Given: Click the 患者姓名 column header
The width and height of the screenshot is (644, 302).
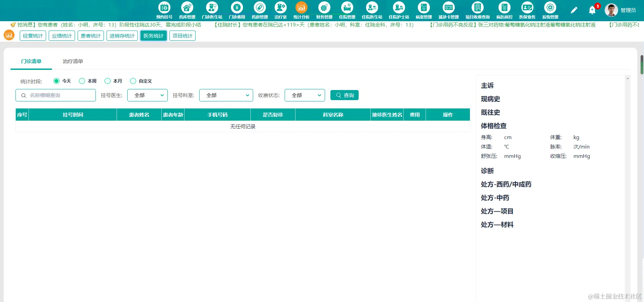Looking at the screenshot, I should tap(139, 115).
